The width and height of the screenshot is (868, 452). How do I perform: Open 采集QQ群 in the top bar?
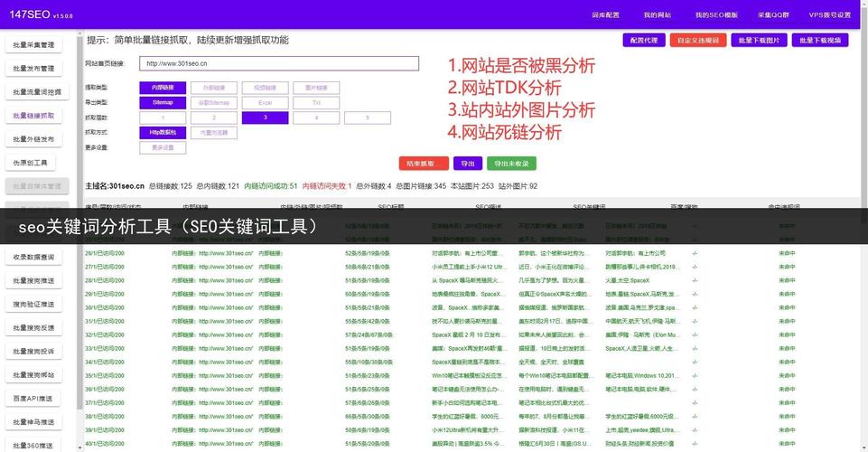point(773,15)
